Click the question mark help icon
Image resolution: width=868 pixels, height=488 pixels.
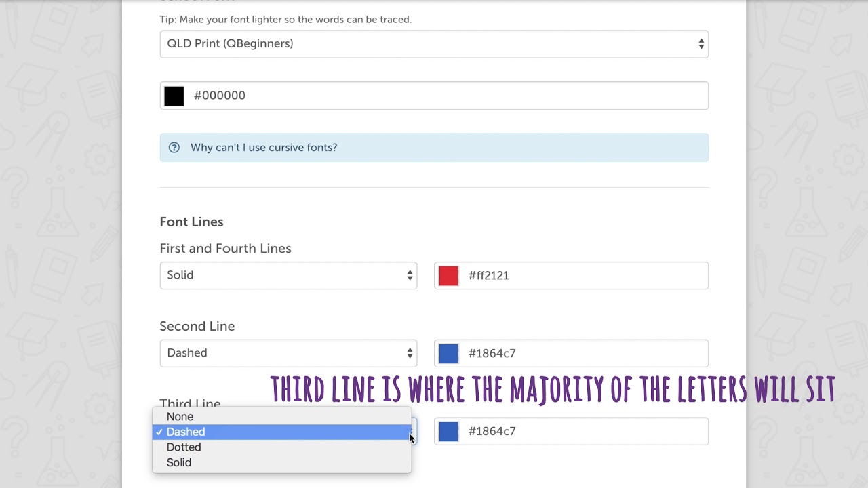point(174,148)
